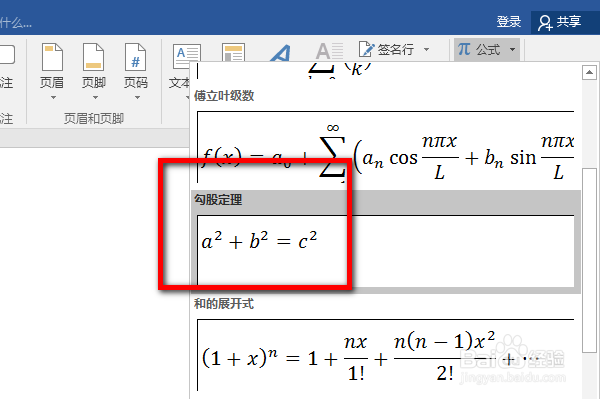
Task: Click the 页眉 header icon
Action: tap(52, 57)
